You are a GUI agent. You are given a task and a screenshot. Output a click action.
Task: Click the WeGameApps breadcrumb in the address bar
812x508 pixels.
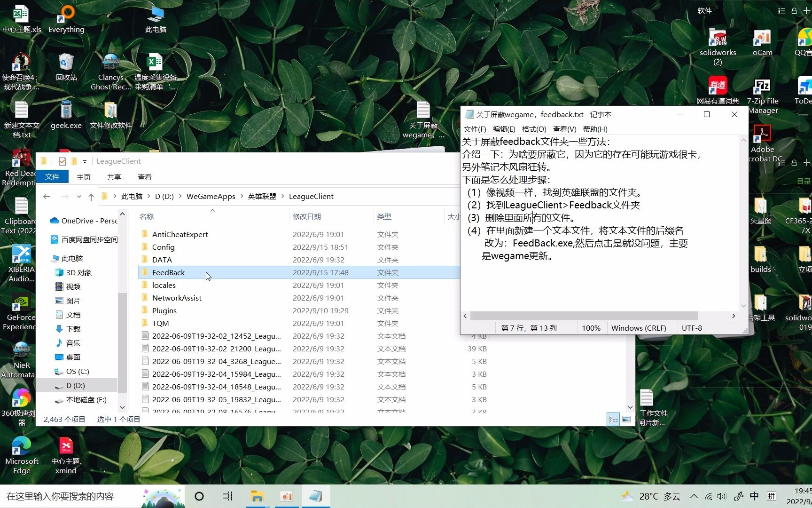click(x=211, y=197)
